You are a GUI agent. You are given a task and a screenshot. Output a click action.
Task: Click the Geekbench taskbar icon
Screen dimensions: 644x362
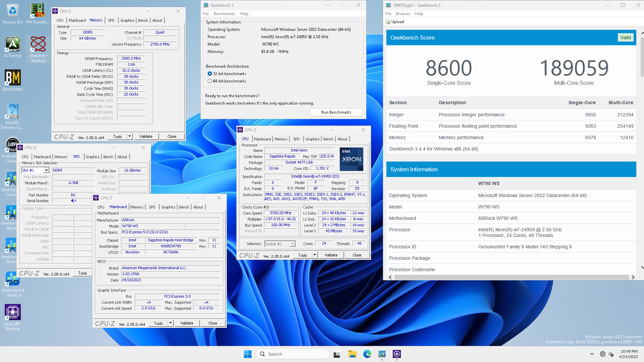pos(382,354)
